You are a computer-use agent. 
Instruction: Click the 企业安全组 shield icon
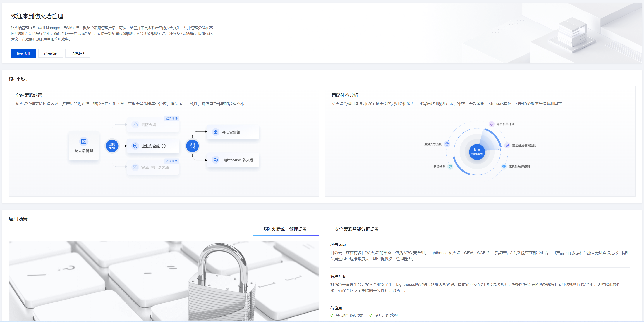[x=135, y=146]
